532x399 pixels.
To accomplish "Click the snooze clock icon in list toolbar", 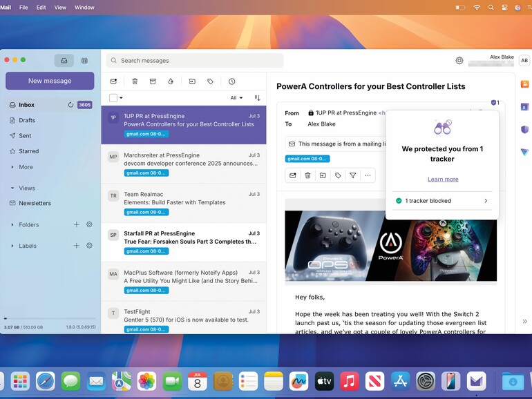I will 231,81.
